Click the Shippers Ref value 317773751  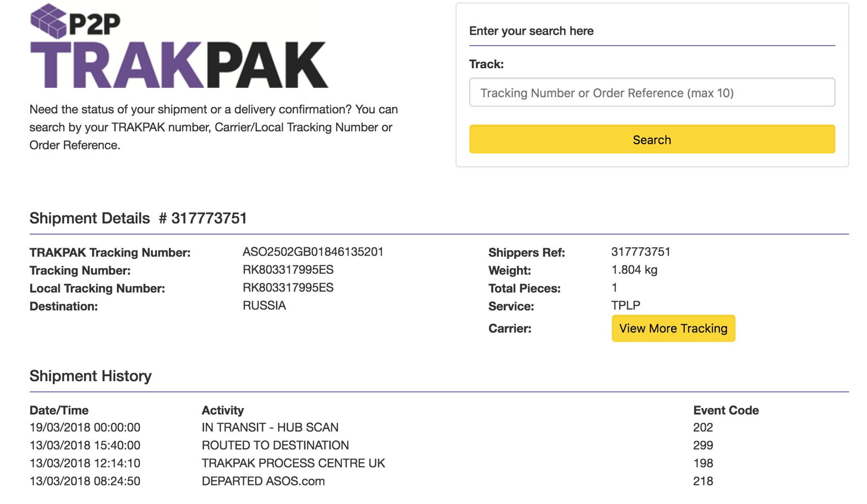tap(641, 252)
